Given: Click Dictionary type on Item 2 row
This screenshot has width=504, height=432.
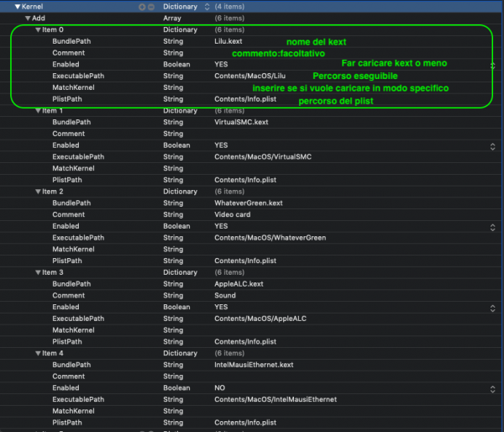Looking at the screenshot, I should pyautogui.click(x=180, y=192).
